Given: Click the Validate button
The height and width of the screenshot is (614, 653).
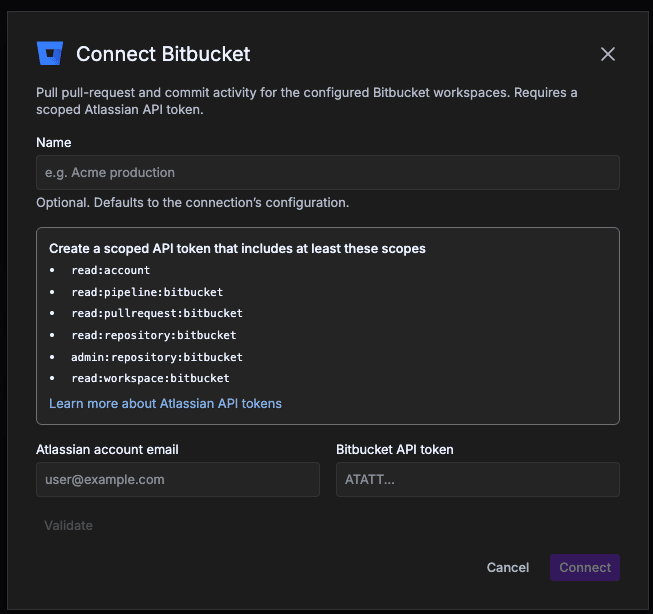Looking at the screenshot, I should (68, 525).
